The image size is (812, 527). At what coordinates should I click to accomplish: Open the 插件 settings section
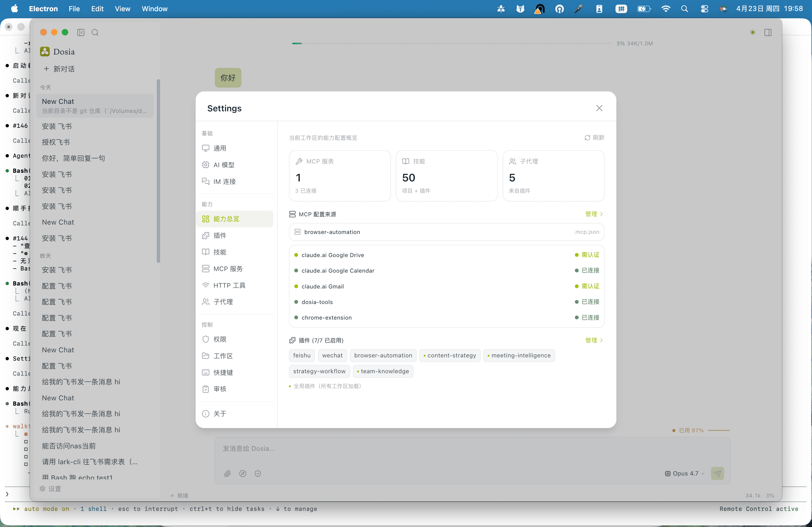[235, 236]
